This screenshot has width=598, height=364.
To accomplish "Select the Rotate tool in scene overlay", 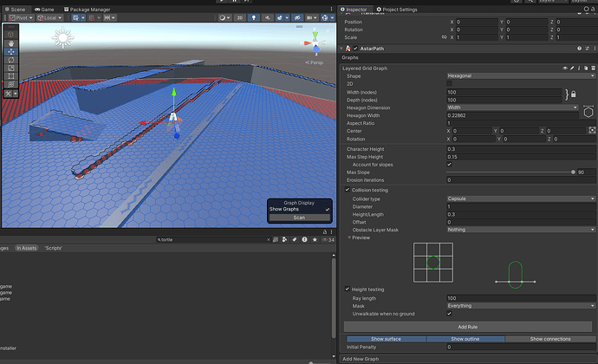I will point(10,62).
